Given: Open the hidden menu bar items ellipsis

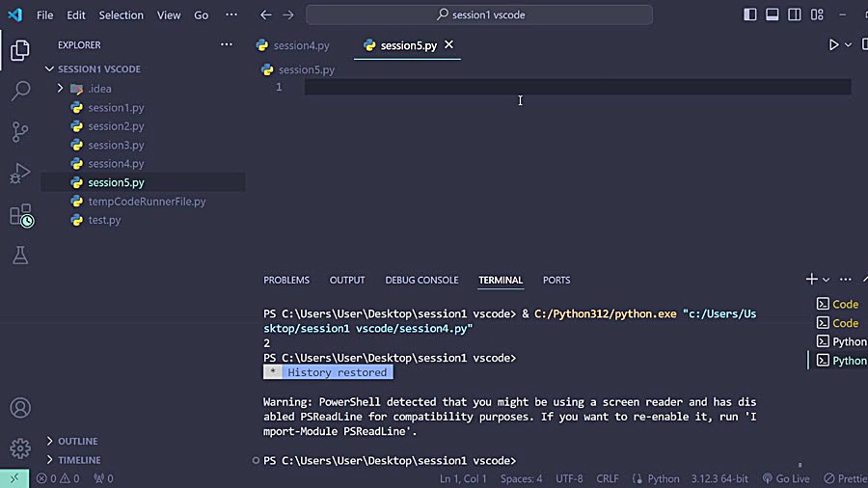Looking at the screenshot, I should (x=231, y=14).
